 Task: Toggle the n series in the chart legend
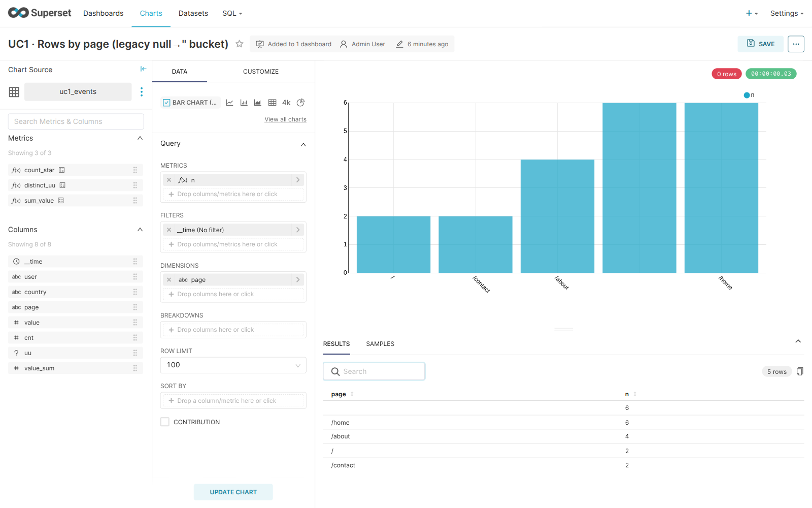click(749, 95)
